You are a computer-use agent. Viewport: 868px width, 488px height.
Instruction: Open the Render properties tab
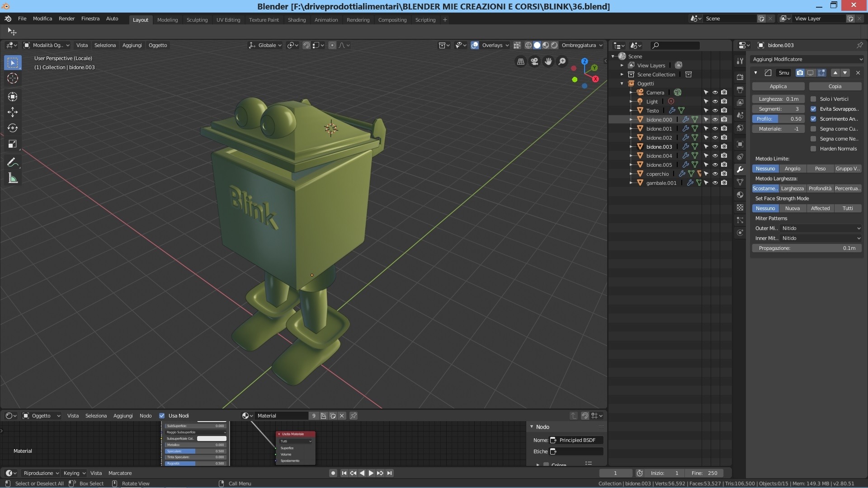pyautogui.click(x=740, y=77)
